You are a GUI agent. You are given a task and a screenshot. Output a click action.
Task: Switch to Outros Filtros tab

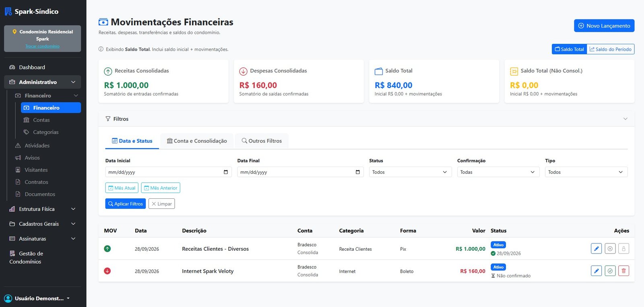[x=262, y=141]
